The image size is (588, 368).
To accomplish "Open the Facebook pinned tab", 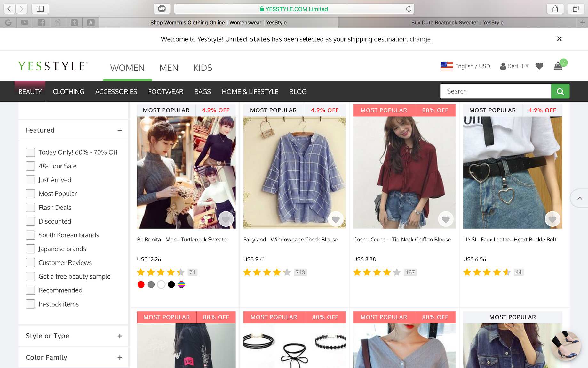I will [x=41, y=22].
